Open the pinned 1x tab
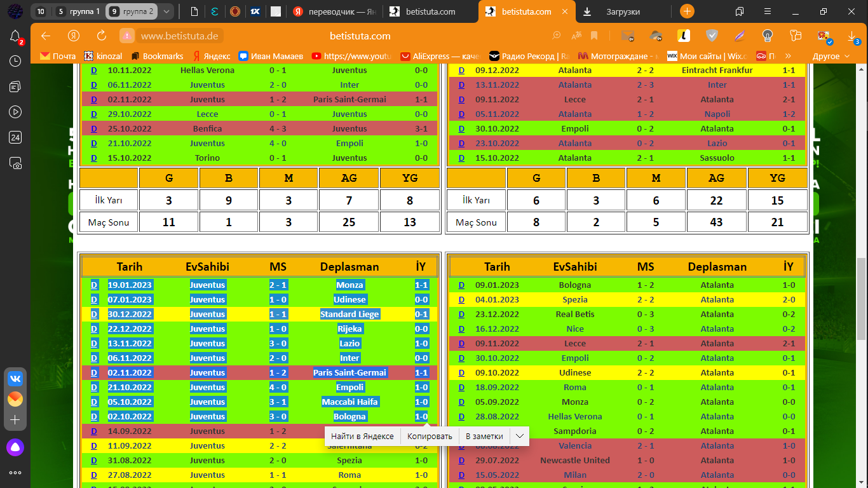The image size is (868, 488). pos(255,11)
